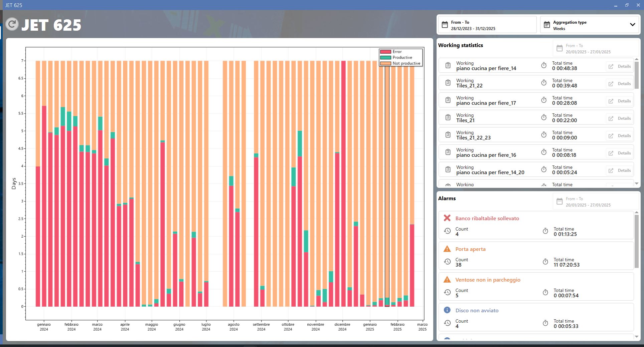Click the clipboard icon of Tiles_21_22
Screen dimensions: 644x347
tap(448, 83)
